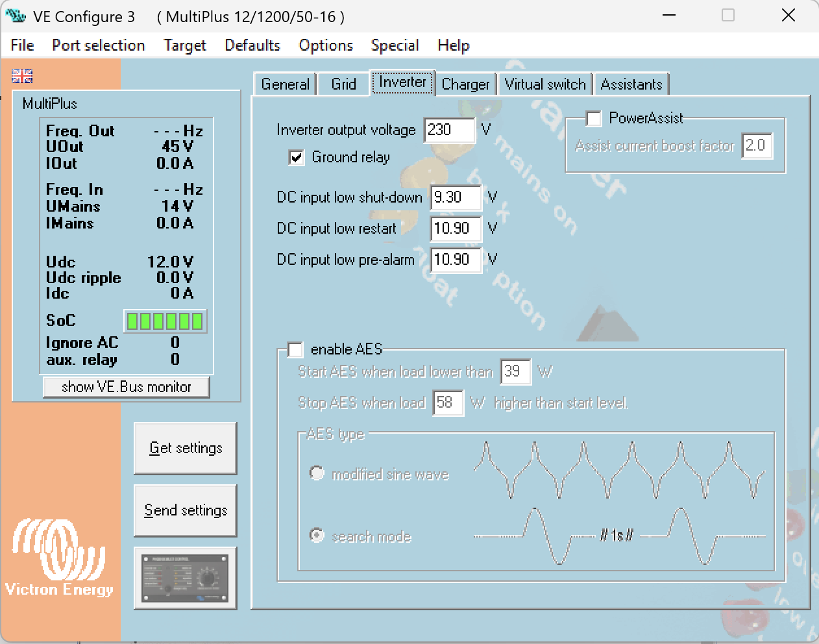Select modified sine wave radio button
Viewport: 819px width, 644px height.
click(317, 473)
